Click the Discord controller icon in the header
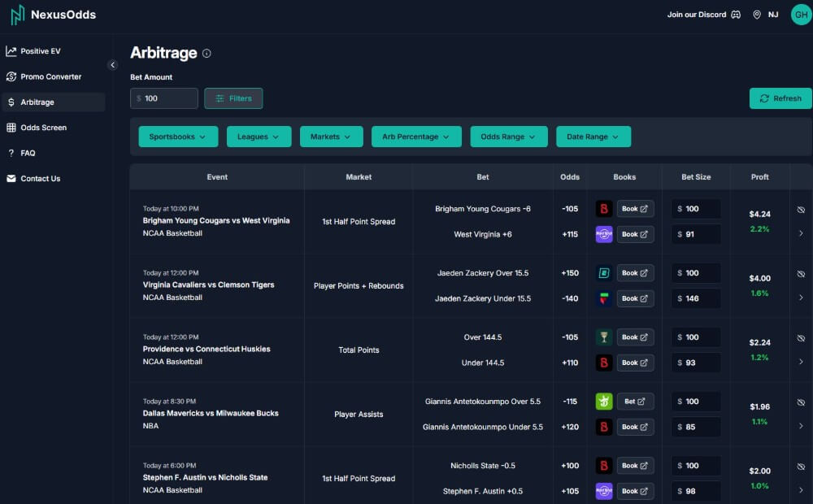813x504 pixels. pos(736,14)
